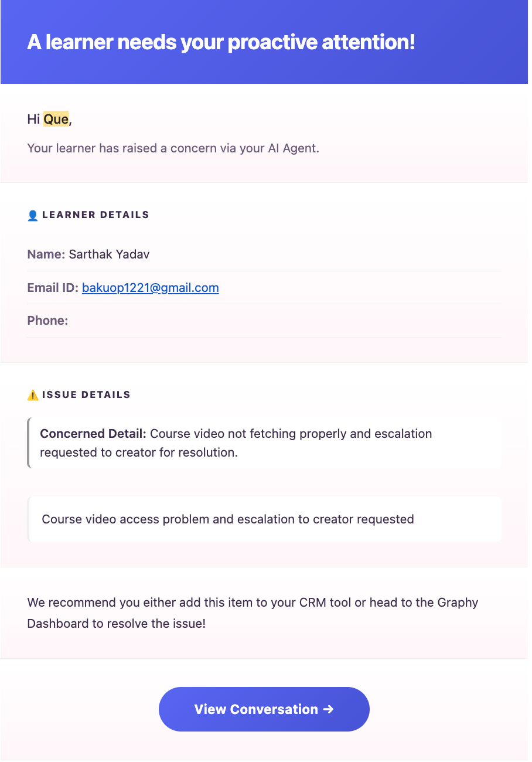Click the text 'requested to creator for resolution'

click(139, 453)
